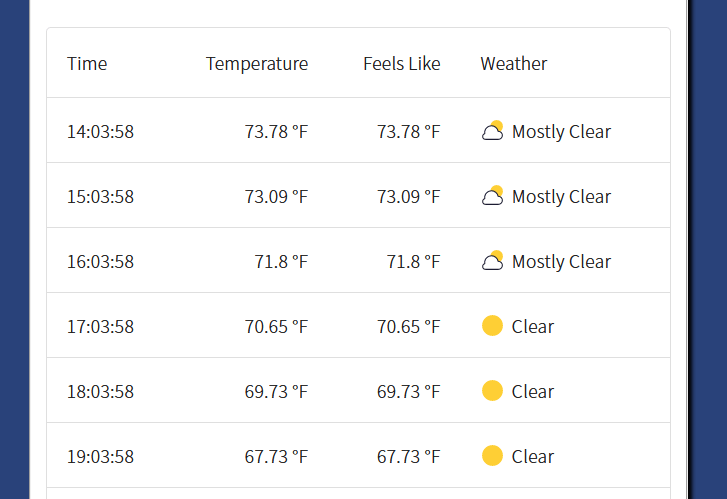Click the 17:03:58 time entry

click(x=101, y=326)
